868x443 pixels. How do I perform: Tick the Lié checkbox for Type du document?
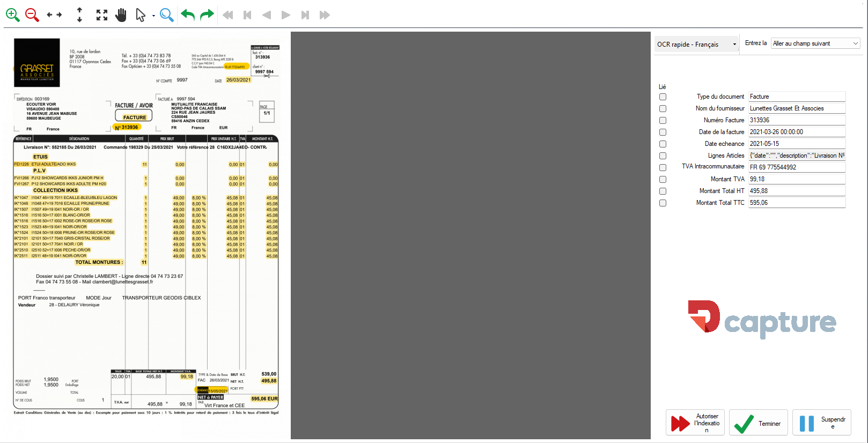coord(663,97)
